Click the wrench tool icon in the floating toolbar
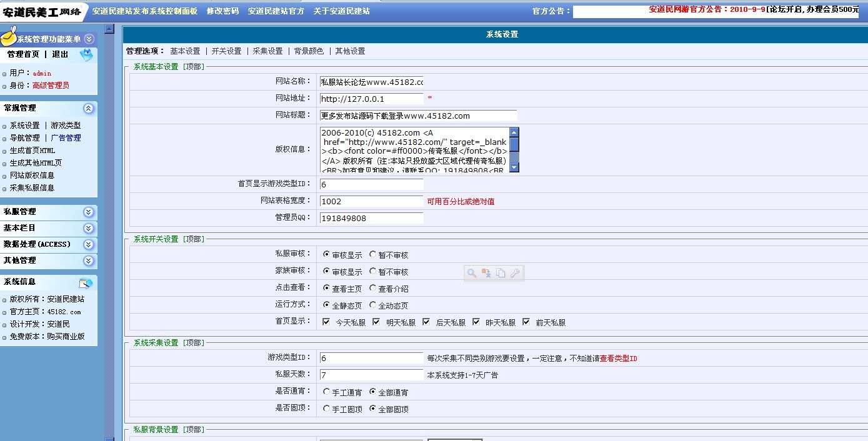This screenshot has height=441, width=868. pyautogui.click(x=514, y=272)
